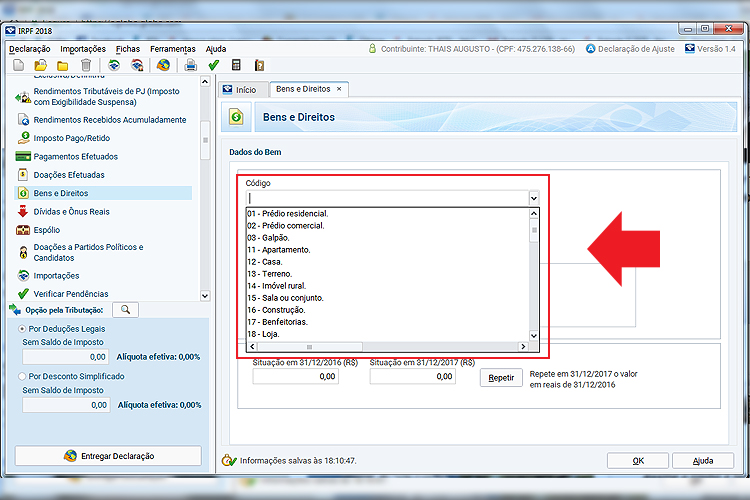Close the Bens e Direitos tab
Image resolution: width=750 pixels, height=500 pixels.
(x=339, y=89)
